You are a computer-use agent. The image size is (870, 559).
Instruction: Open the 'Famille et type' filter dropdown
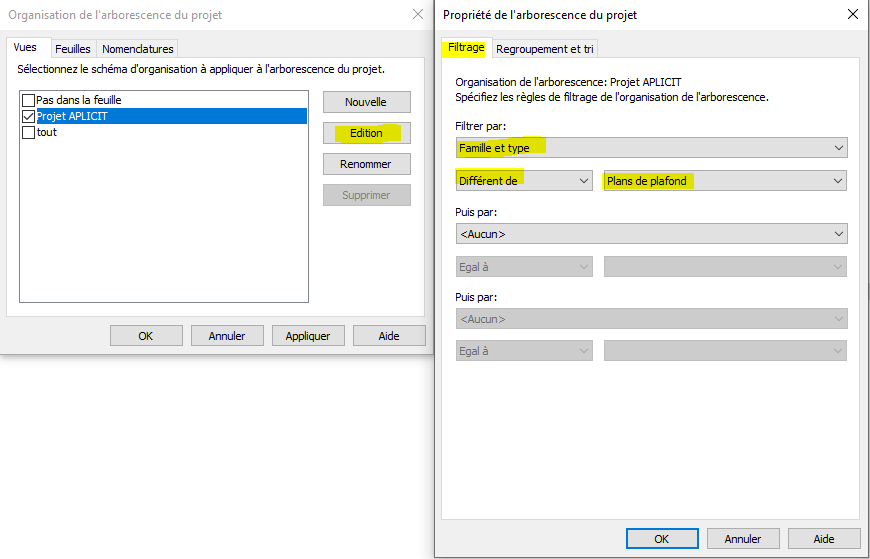coord(650,148)
